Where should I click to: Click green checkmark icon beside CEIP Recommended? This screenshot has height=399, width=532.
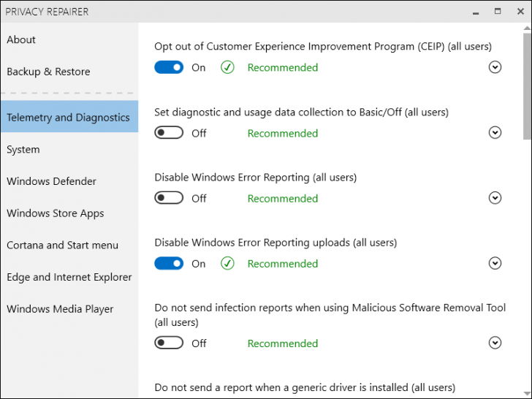[227, 67]
